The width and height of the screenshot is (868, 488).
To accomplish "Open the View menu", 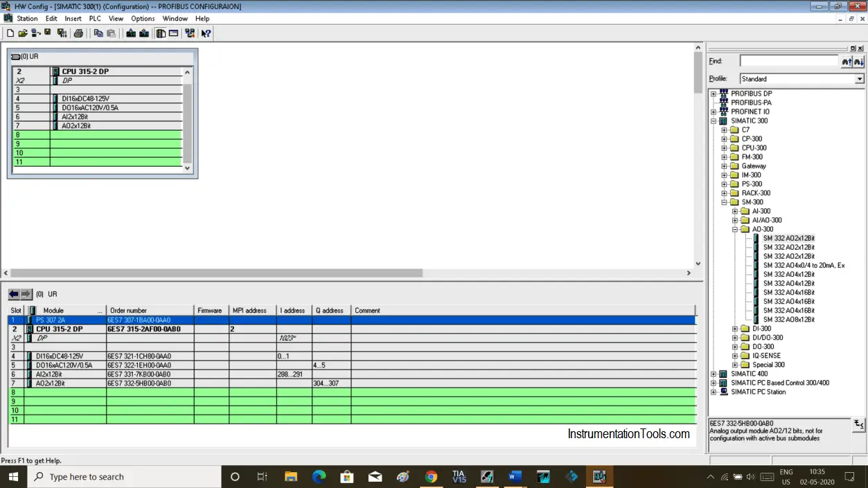I will point(116,19).
